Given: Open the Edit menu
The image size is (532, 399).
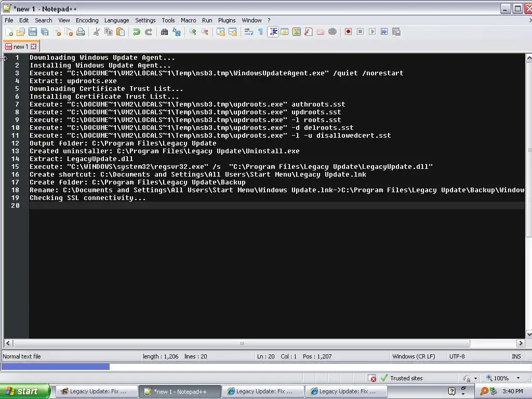Looking at the screenshot, I should pyautogui.click(x=24, y=20).
